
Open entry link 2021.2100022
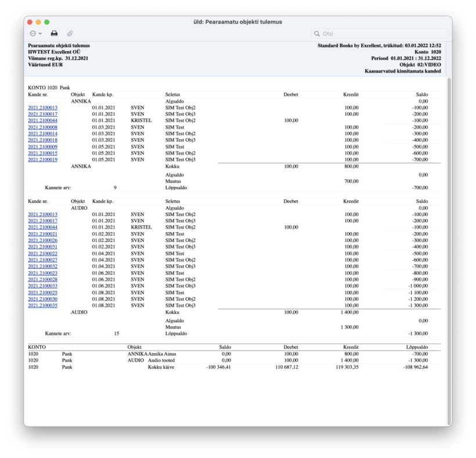[42, 254]
